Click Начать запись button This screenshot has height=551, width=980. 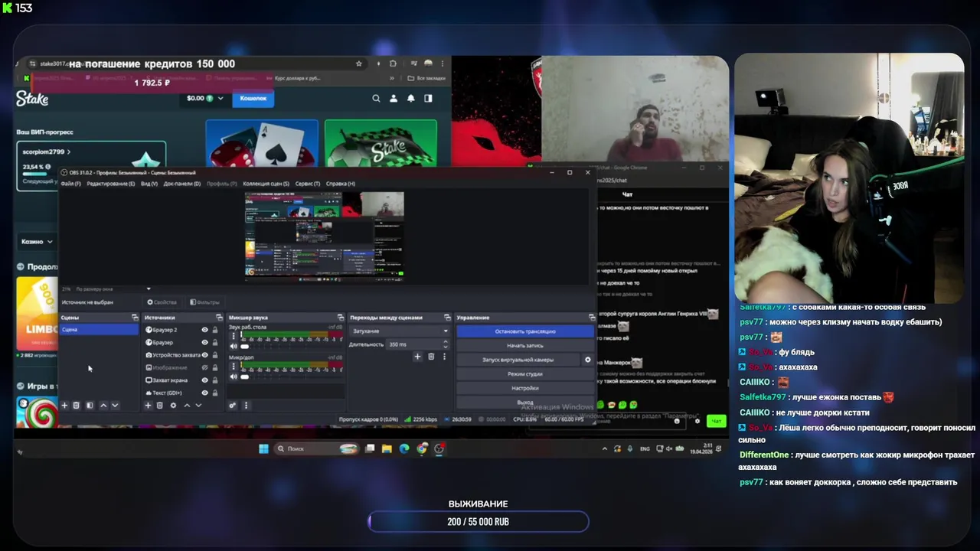point(525,345)
